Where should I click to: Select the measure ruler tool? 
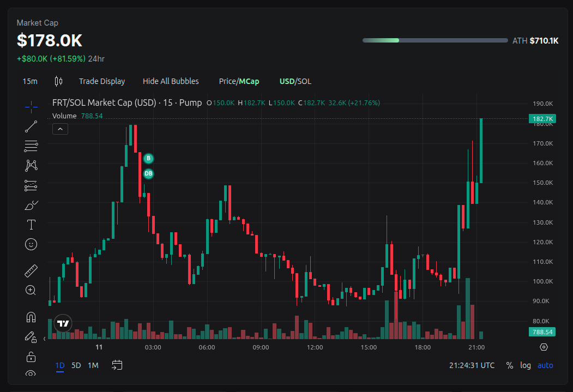31,270
